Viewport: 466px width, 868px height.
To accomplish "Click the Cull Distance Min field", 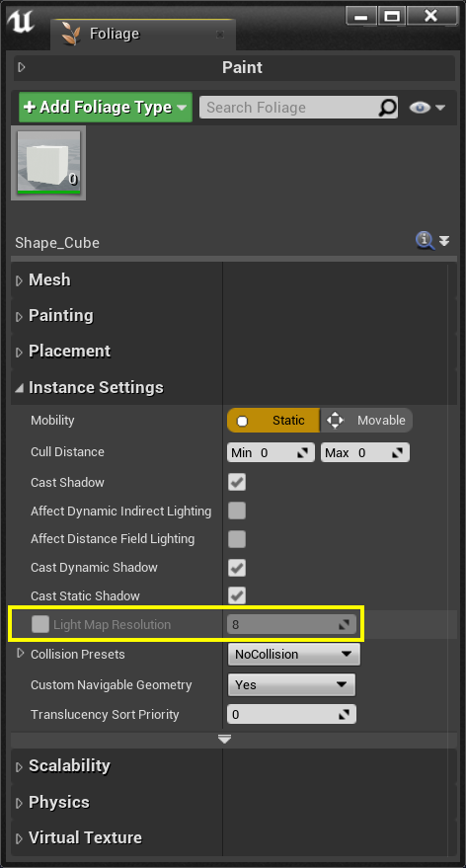I will click(x=271, y=453).
